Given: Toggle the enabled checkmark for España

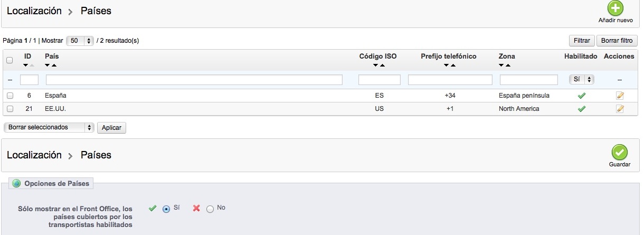Looking at the screenshot, I should pos(582,96).
